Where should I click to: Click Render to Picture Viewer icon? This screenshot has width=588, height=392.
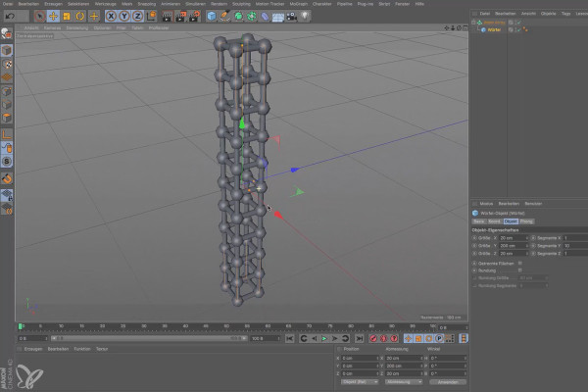point(180,16)
